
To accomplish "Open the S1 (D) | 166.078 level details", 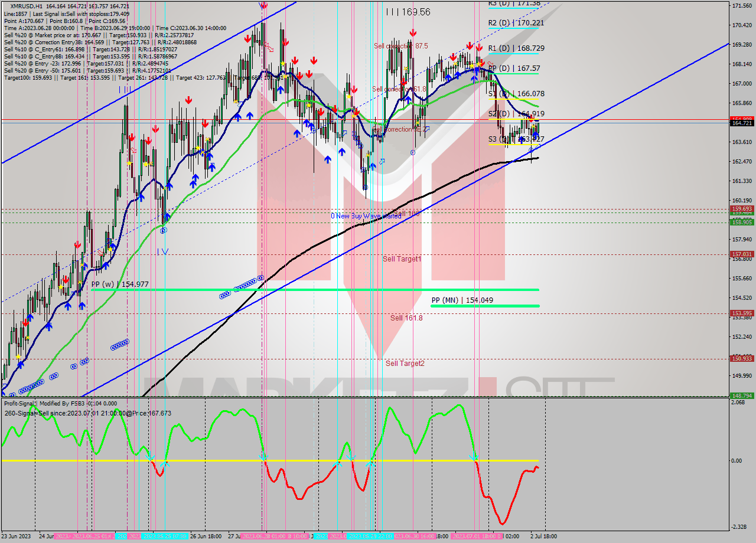I will pyautogui.click(x=515, y=93).
